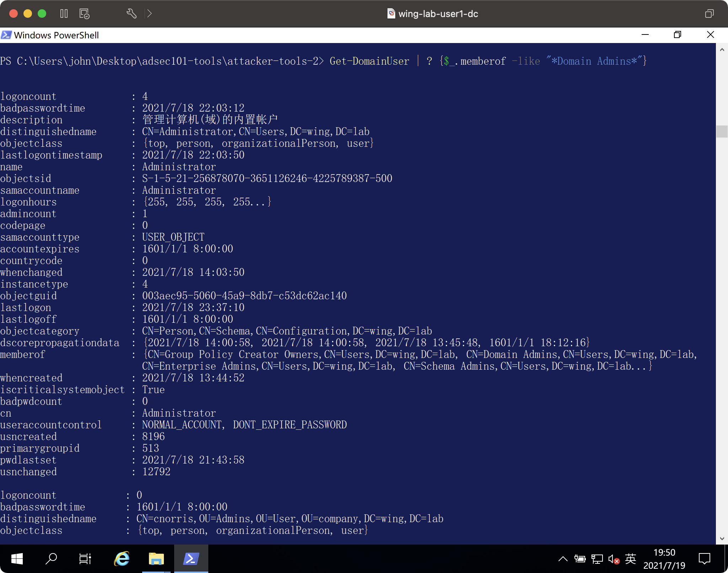Click the PowerShell title bar icon

coord(6,35)
